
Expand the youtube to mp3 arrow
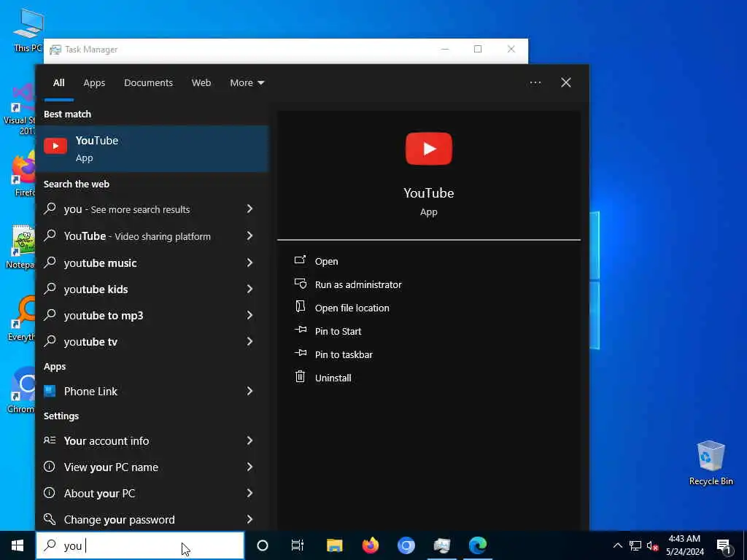coord(249,315)
